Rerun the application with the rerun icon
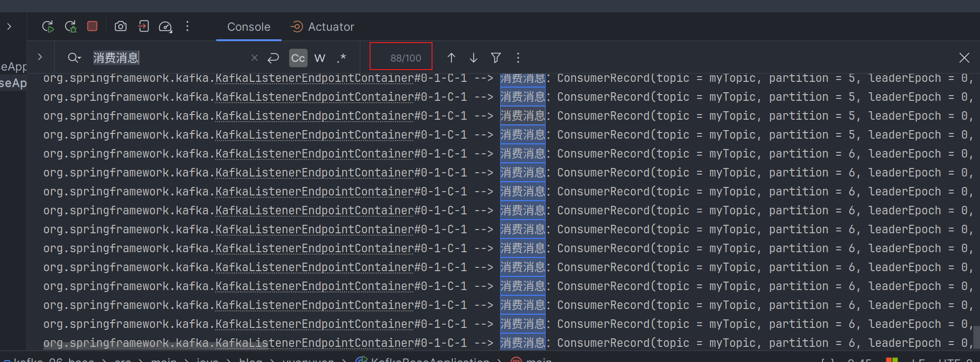The height and width of the screenshot is (362, 980). tap(48, 26)
